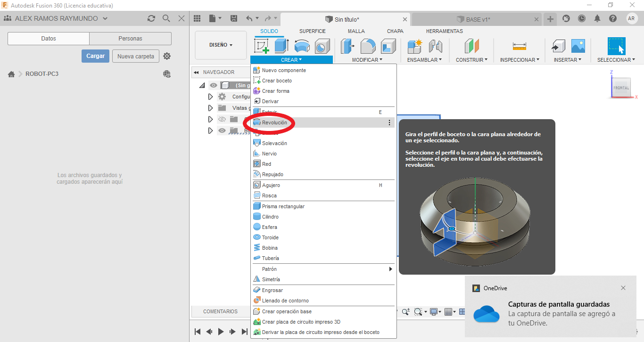The width and height of the screenshot is (644, 342).
Task: Click the web globe icon next to ROBOT-PC3
Action: (167, 74)
